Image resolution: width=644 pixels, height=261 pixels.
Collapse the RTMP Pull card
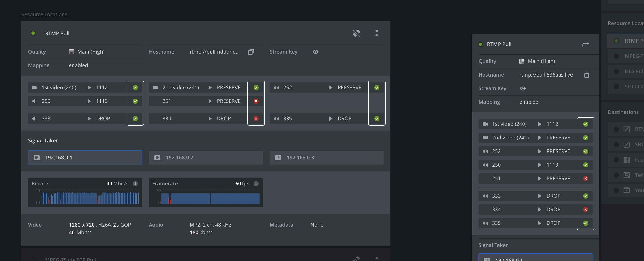pyautogui.click(x=377, y=33)
